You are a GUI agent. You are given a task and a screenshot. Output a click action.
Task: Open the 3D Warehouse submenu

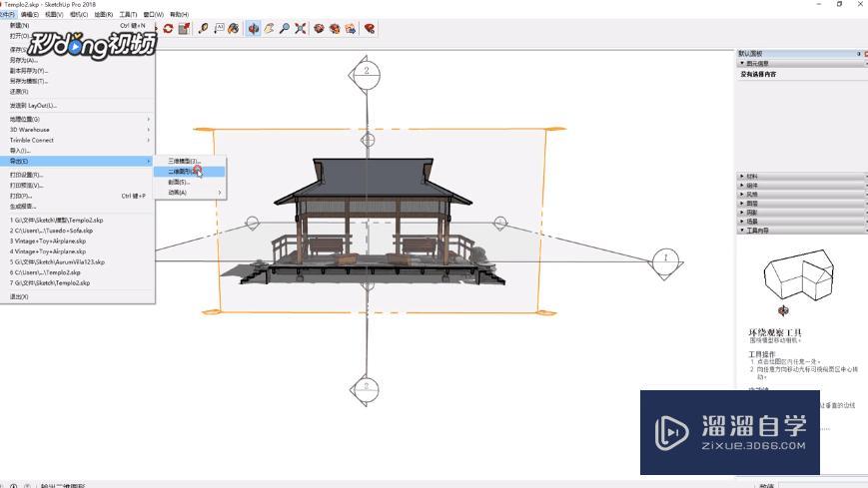[78, 130]
